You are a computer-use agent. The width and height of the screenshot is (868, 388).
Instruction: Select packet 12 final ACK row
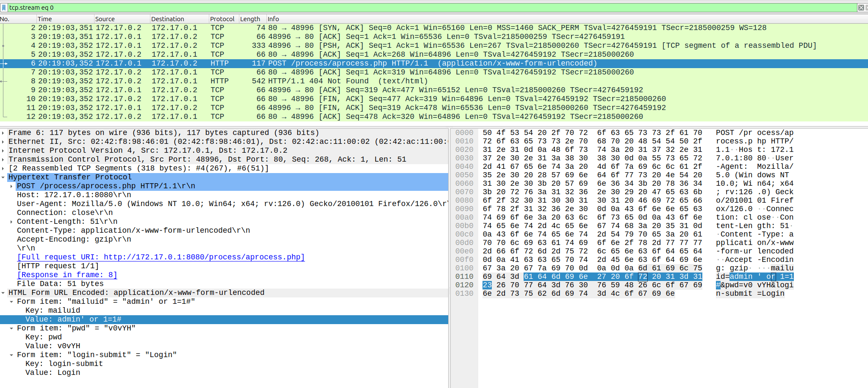(x=434, y=117)
